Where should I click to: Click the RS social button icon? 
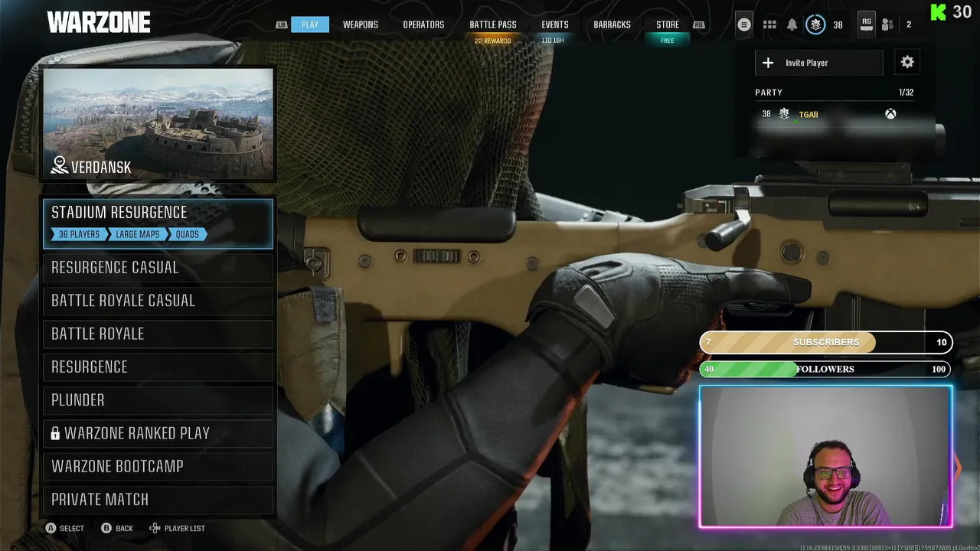(867, 24)
